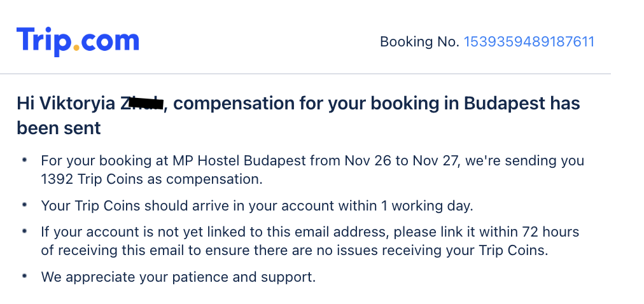The image size is (644, 304).
Task: Click the word "Budapest" in the heading
Action: [x=504, y=103]
